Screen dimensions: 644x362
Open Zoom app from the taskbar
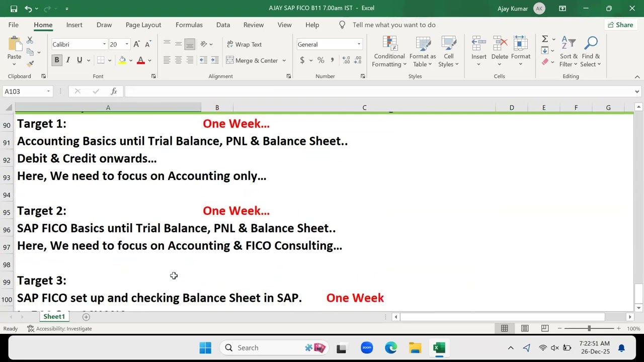[367, 348]
